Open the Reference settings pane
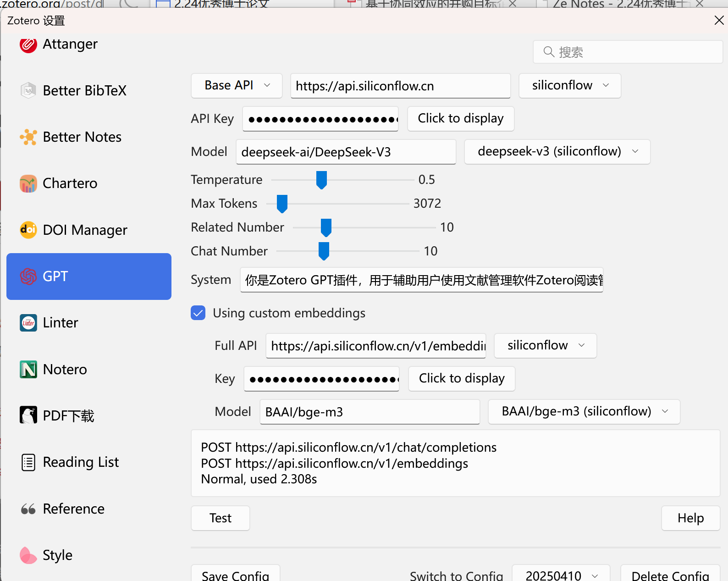The image size is (728, 581). click(89, 509)
